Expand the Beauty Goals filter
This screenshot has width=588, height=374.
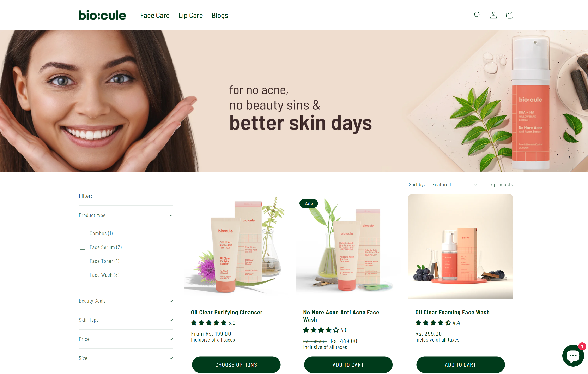pyautogui.click(x=126, y=301)
